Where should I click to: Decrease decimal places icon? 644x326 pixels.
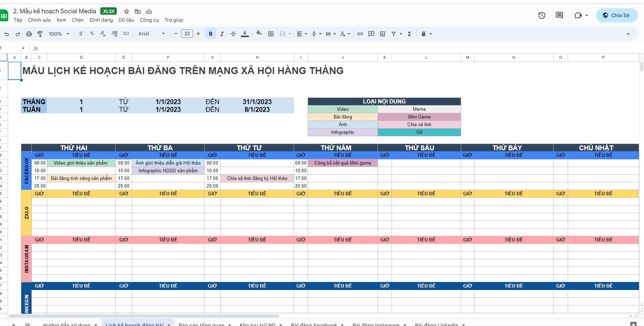click(103, 34)
